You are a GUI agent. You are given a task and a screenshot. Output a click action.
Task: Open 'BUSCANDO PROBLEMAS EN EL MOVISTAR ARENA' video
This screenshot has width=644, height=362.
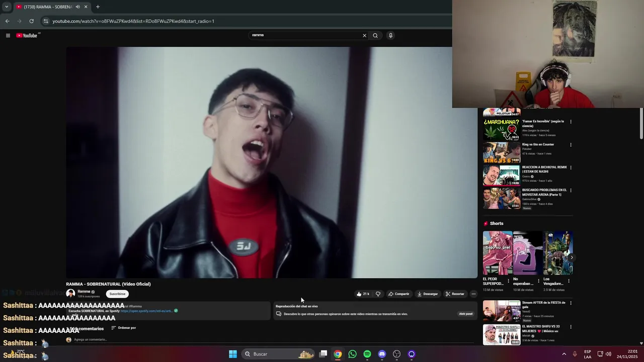[x=544, y=192]
